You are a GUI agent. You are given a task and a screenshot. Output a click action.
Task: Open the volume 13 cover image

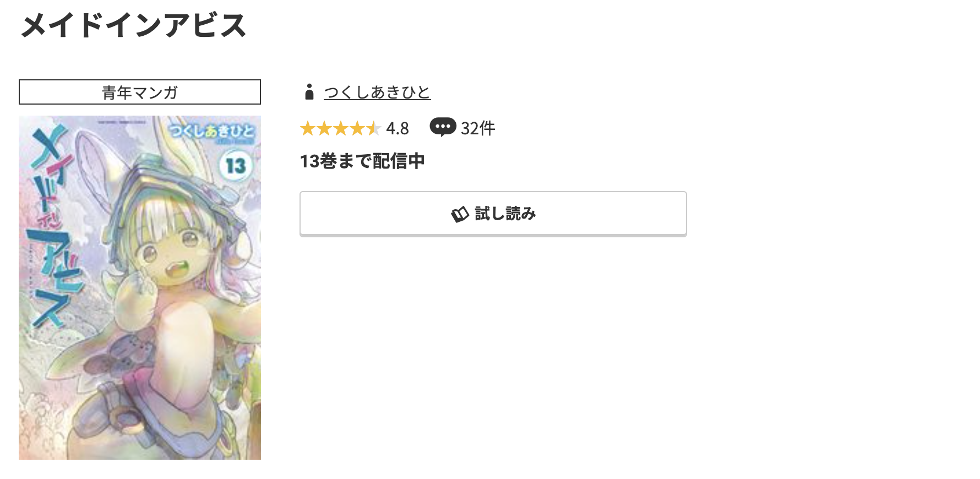point(139,287)
